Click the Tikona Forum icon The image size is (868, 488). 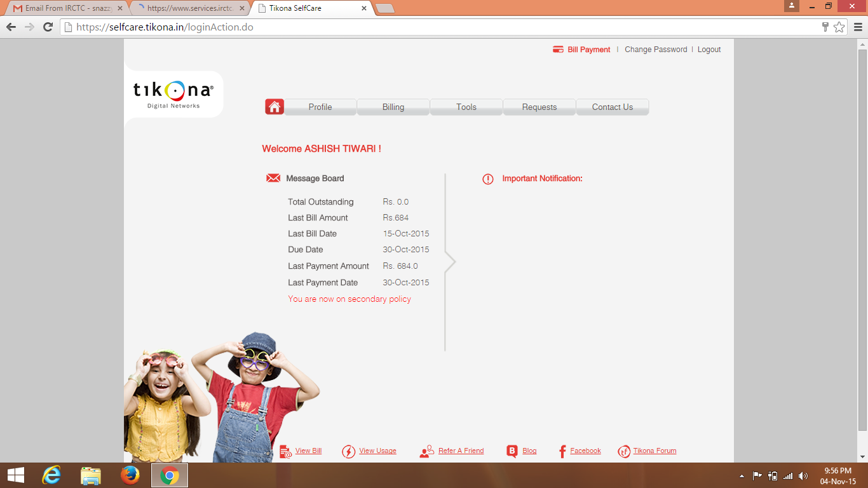[x=624, y=451]
